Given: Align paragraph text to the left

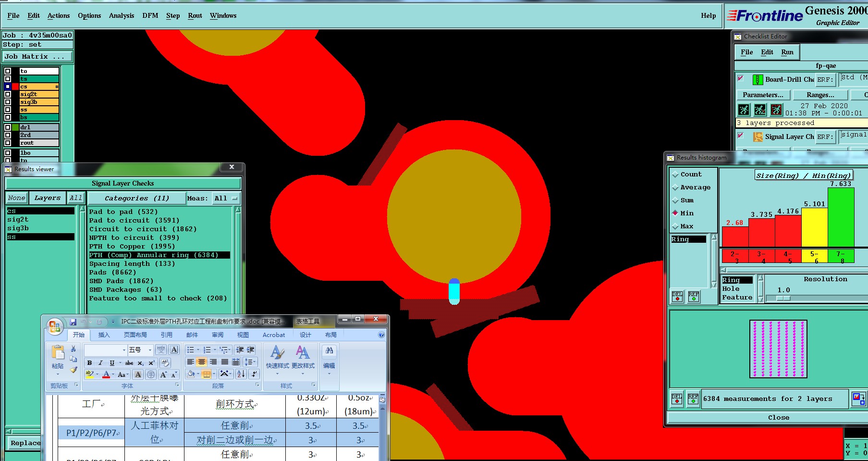Looking at the screenshot, I should coord(191,362).
